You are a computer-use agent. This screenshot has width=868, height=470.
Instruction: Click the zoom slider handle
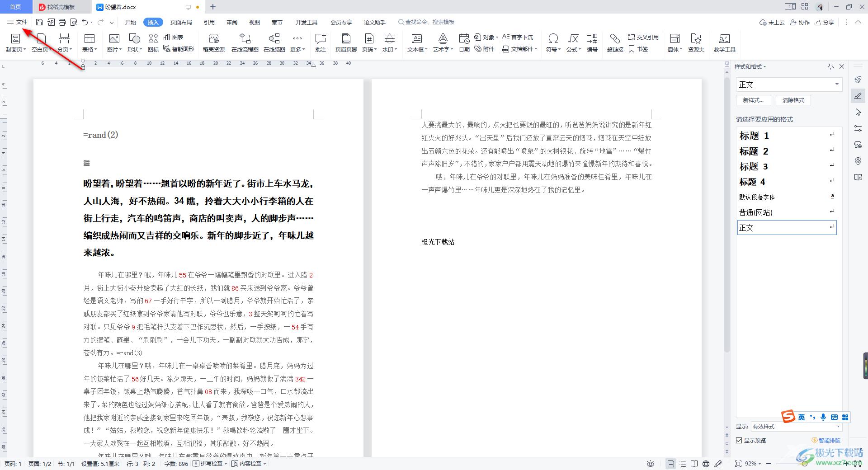[x=805, y=464]
